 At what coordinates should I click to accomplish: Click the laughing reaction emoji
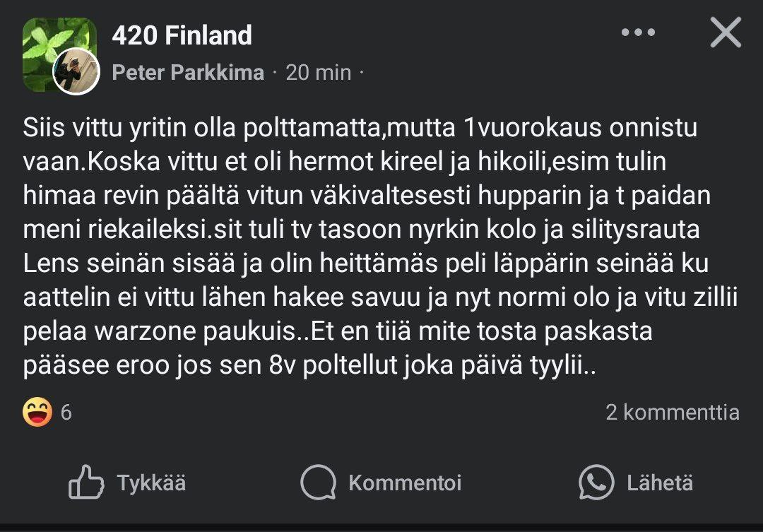(x=37, y=413)
